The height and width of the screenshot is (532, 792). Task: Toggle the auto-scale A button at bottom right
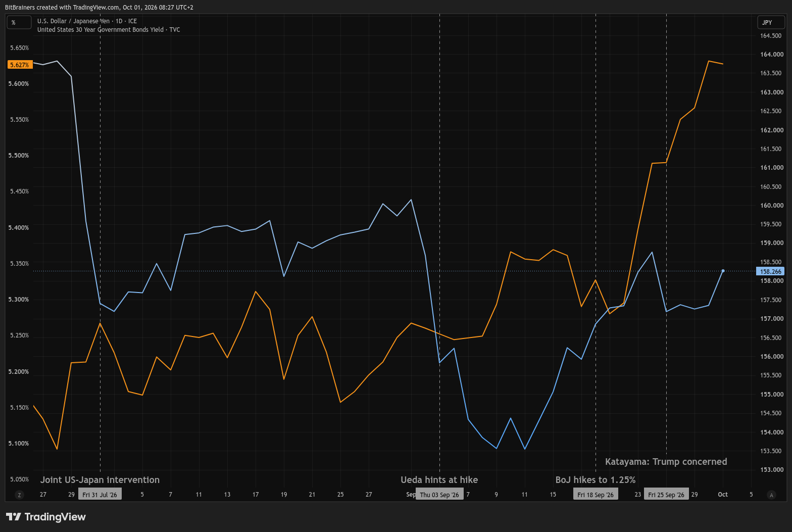point(771,495)
